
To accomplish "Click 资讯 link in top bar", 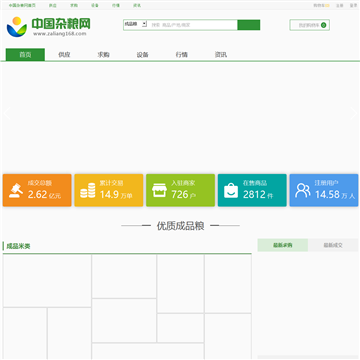I will 137,5.
